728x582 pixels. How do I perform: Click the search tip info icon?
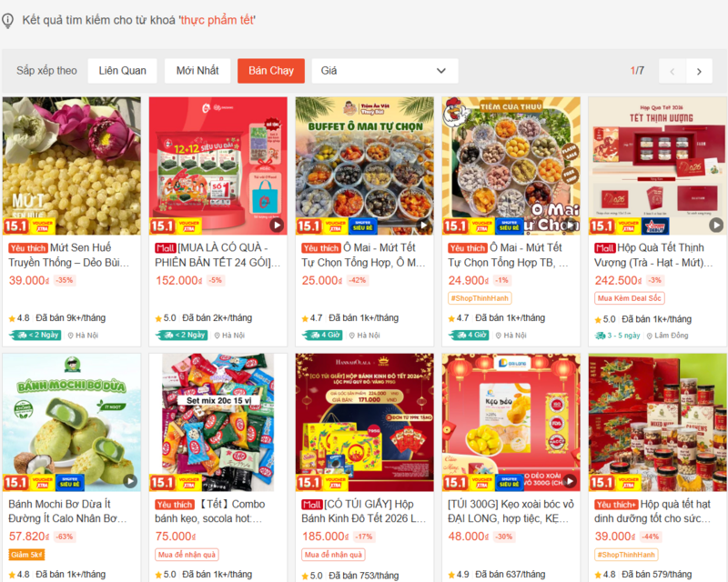point(7,20)
